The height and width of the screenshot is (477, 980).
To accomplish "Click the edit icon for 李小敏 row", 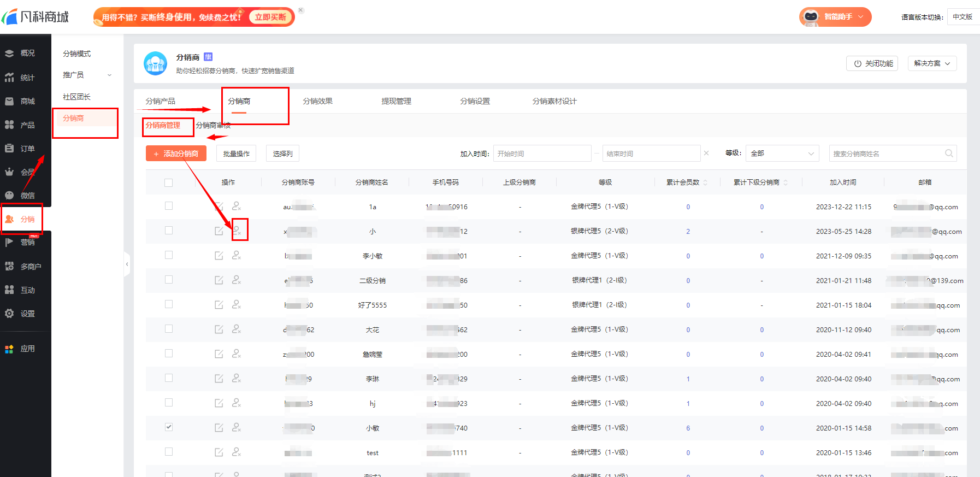I will click(x=219, y=256).
